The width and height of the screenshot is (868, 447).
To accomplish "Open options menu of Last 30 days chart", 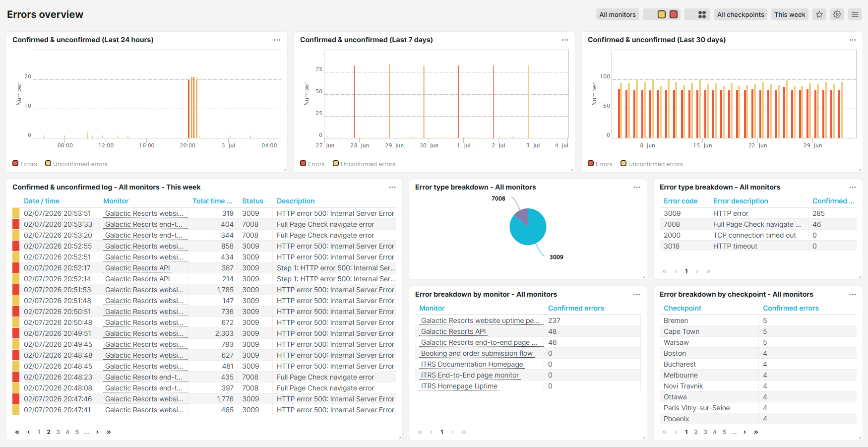I will pos(853,40).
